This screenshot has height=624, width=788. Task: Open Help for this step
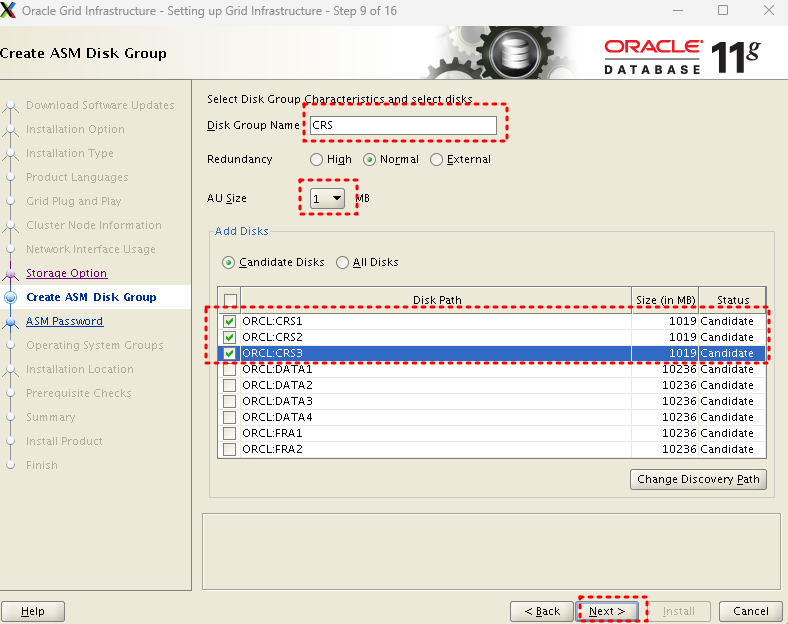click(x=33, y=611)
